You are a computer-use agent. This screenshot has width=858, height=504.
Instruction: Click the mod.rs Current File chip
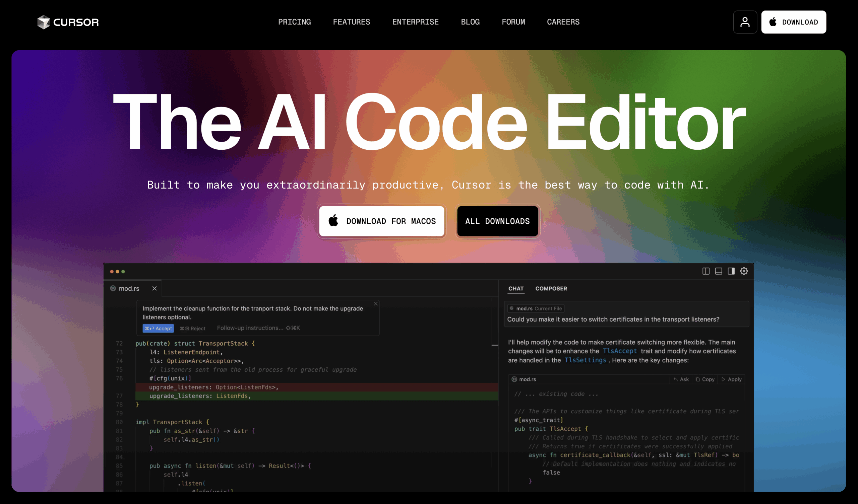[536, 309]
